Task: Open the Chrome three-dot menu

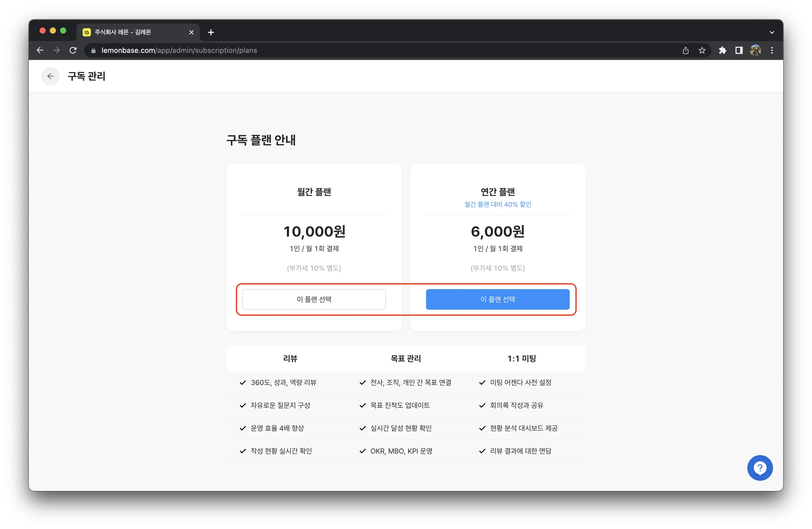Action: pyautogui.click(x=772, y=51)
